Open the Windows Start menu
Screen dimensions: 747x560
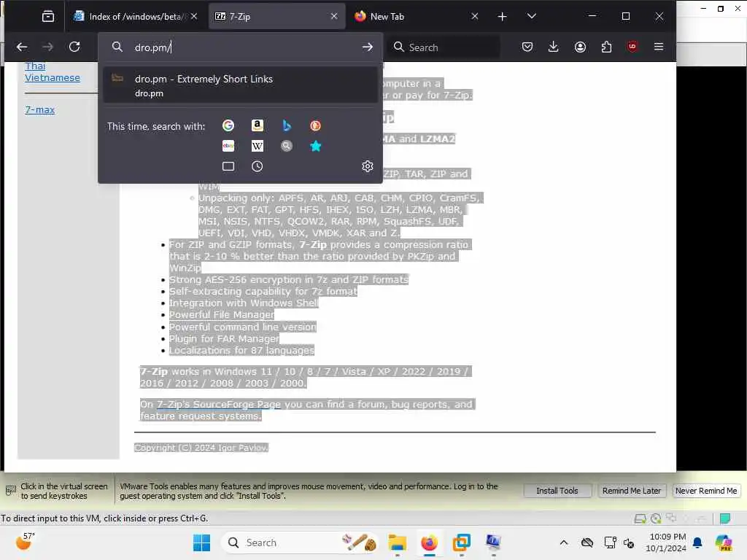[201, 542]
